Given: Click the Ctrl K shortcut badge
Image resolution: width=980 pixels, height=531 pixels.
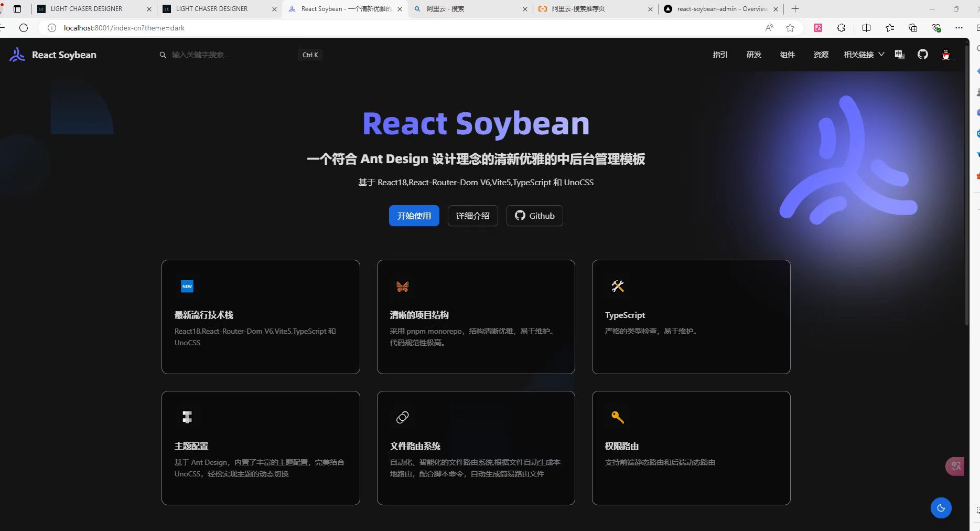Looking at the screenshot, I should [310, 55].
